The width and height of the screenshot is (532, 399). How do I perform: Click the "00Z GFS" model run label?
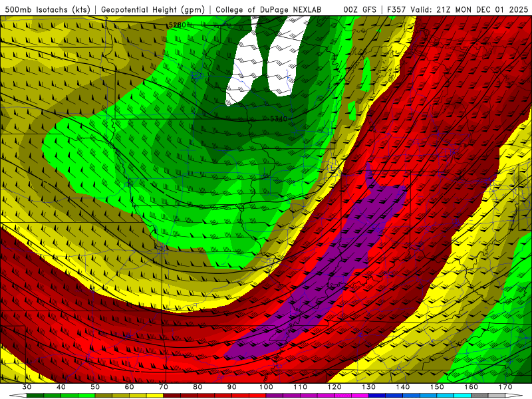click(360, 10)
